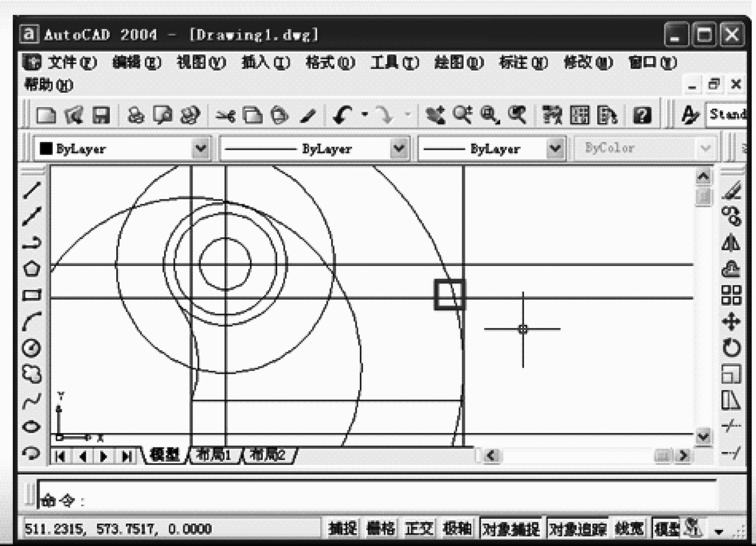This screenshot has width=756, height=546.
Task: Select the Arc tool
Action: (x=32, y=322)
